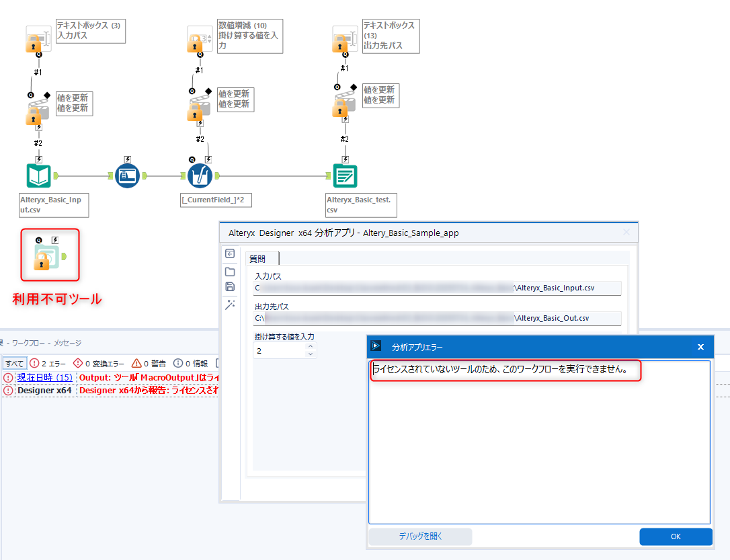Screen dimensions: 730x560
Task: Click the 出力先パス text field
Action: coord(437,319)
